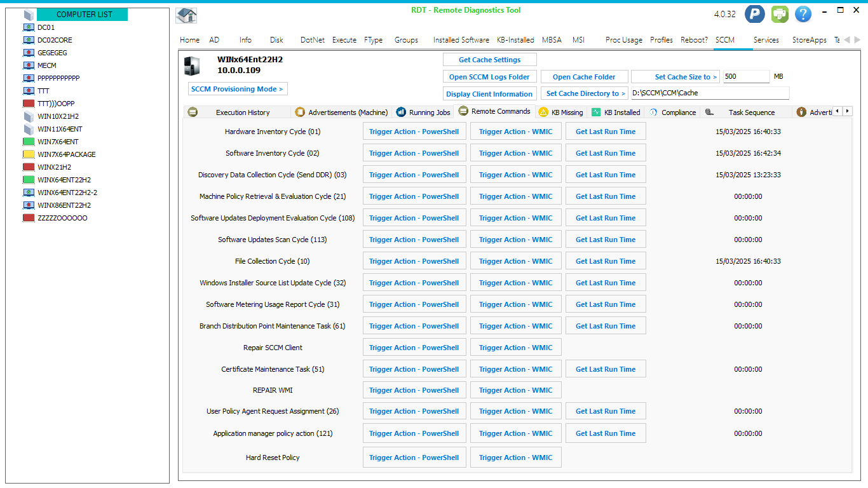The width and height of the screenshot is (868, 488).
Task: Click IP address 10.0.0.109 text
Action: (239, 71)
